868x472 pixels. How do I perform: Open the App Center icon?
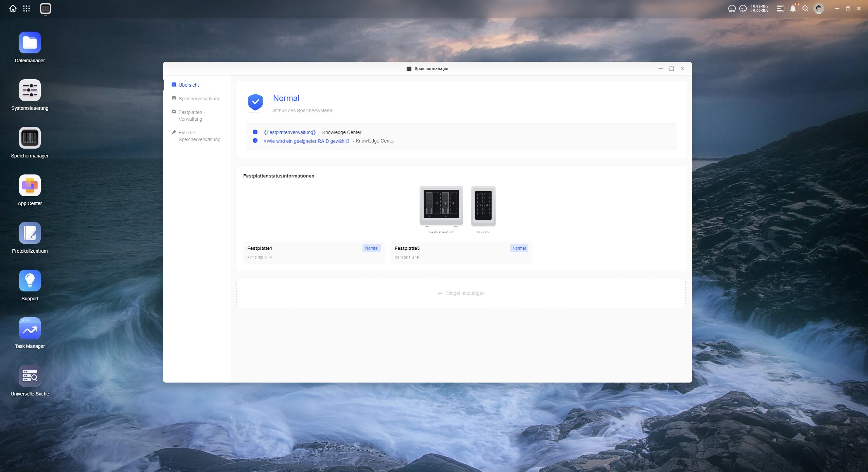click(30, 186)
